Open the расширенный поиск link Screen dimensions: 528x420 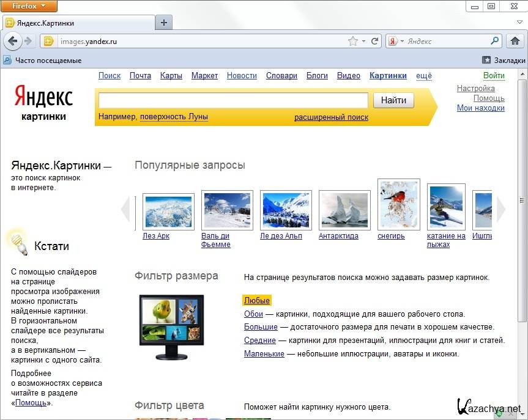point(331,117)
